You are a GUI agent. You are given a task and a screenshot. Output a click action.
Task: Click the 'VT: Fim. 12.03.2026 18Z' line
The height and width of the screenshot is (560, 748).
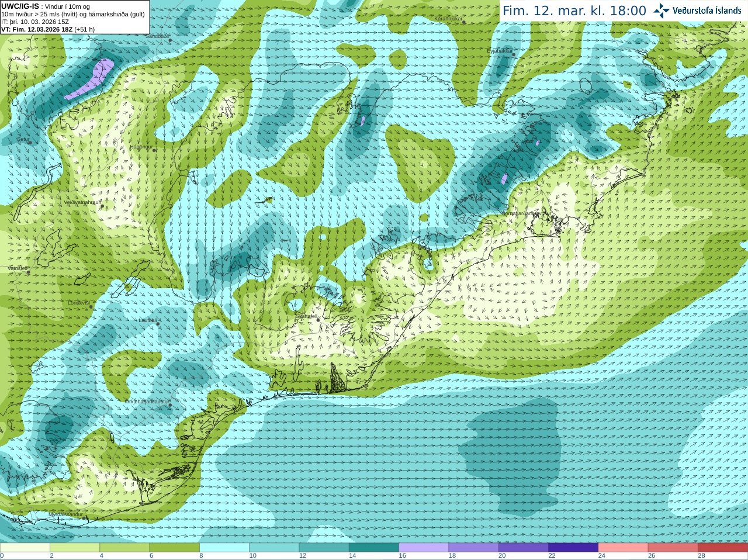click(x=37, y=29)
